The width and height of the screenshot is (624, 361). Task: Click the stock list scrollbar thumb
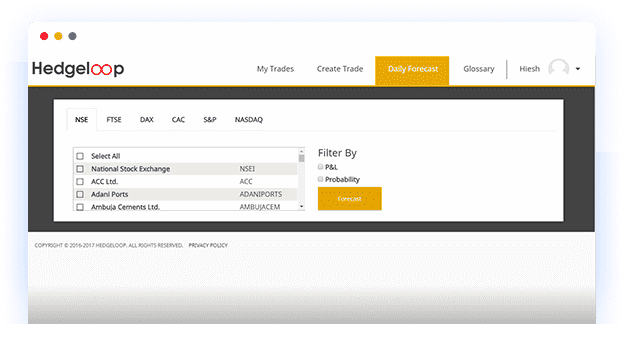point(301,158)
